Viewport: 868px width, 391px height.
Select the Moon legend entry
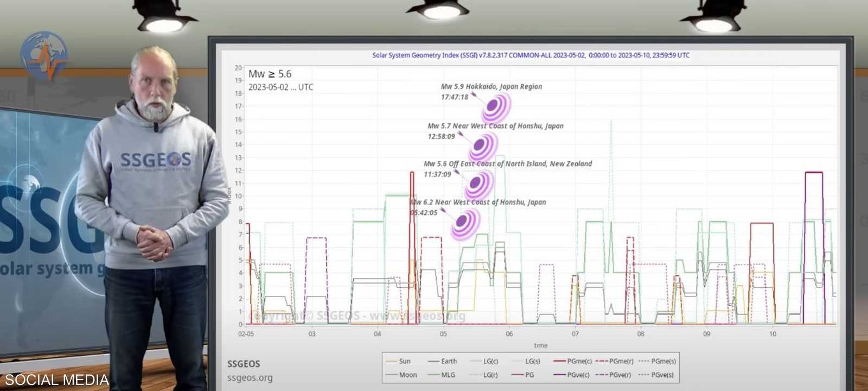401,375
